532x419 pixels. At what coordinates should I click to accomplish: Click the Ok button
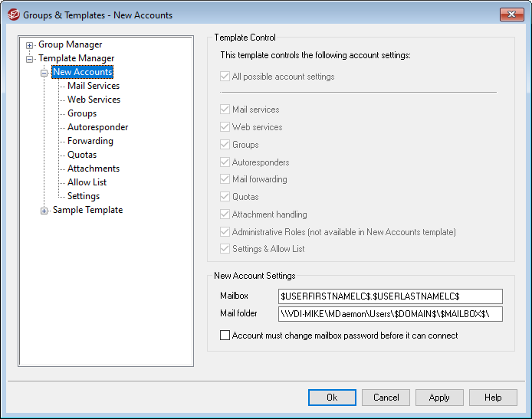pyautogui.click(x=332, y=398)
